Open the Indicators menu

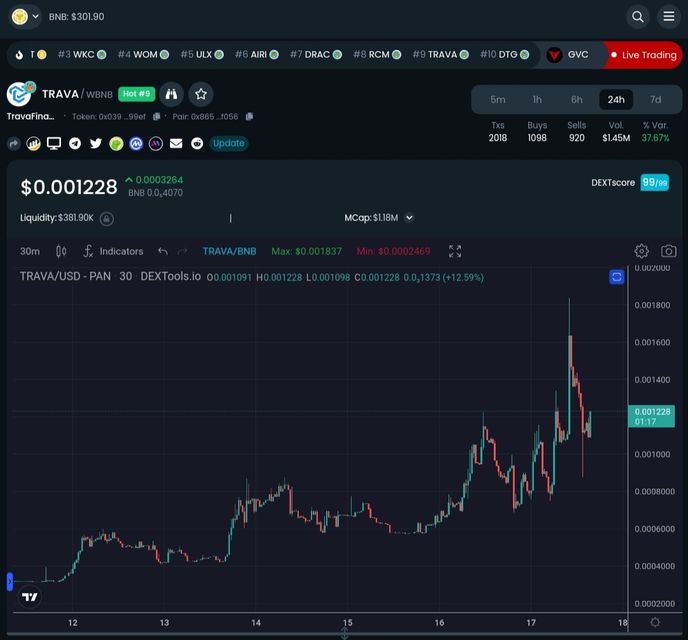113,251
